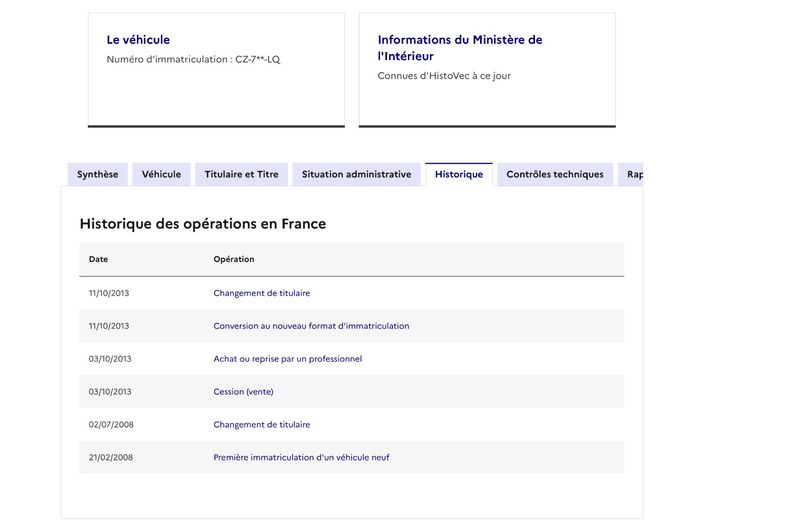
Task: Click Changement de titulaire dated 02/07/2008
Action: [x=262, y=425]
